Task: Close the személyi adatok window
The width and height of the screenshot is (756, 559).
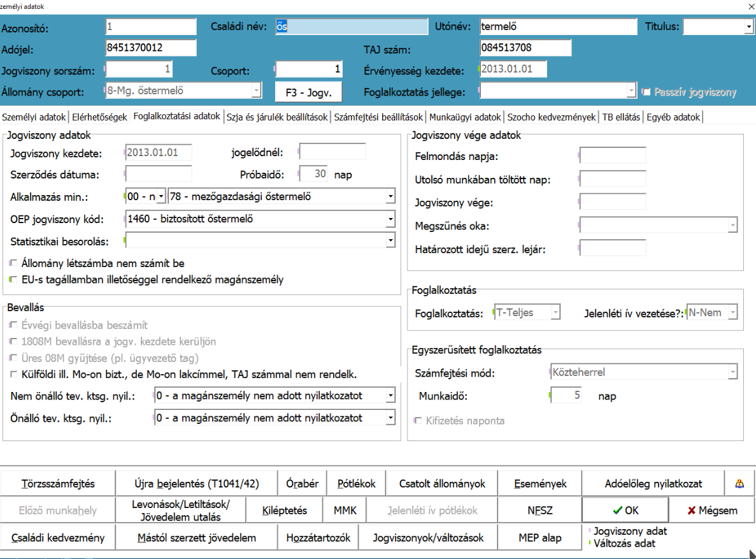Action: point(751,7)
